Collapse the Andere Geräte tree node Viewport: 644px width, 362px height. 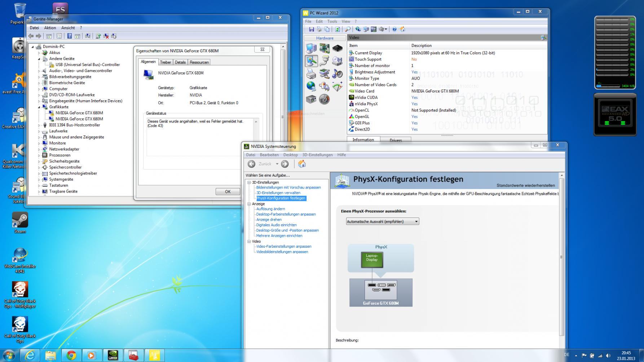(39, 59)
